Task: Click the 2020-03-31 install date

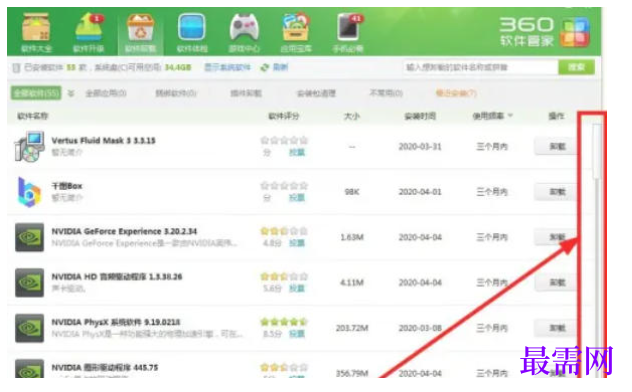Action: [420, 146]
